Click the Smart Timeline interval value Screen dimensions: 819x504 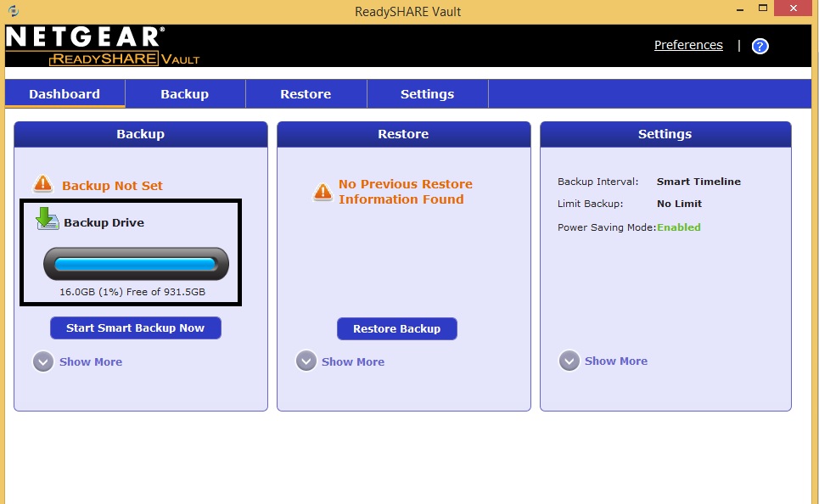[698, 182]
